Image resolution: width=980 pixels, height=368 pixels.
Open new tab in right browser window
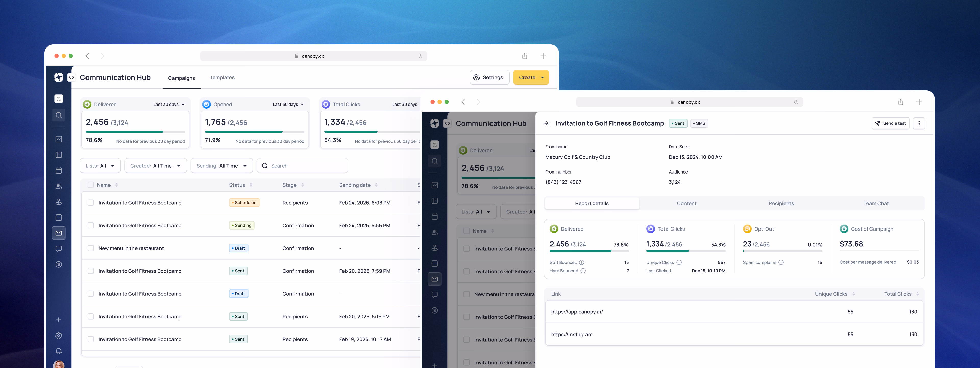point(919,102)
